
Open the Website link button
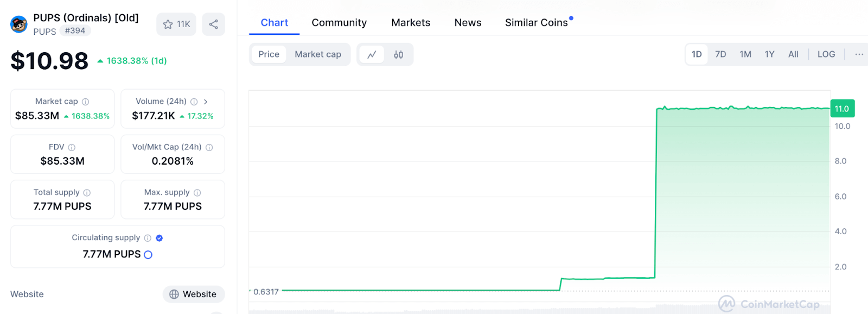pos(194,294)
